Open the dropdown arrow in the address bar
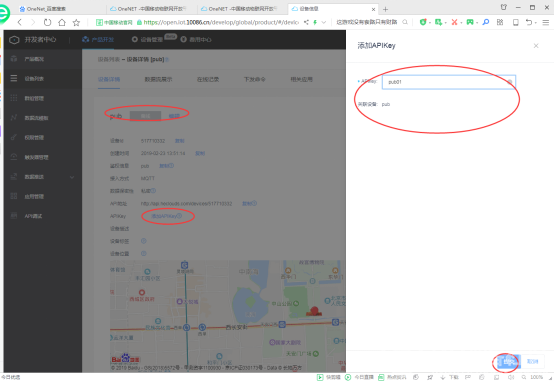Viewport: 554px width, 383px height. [324, 22]
